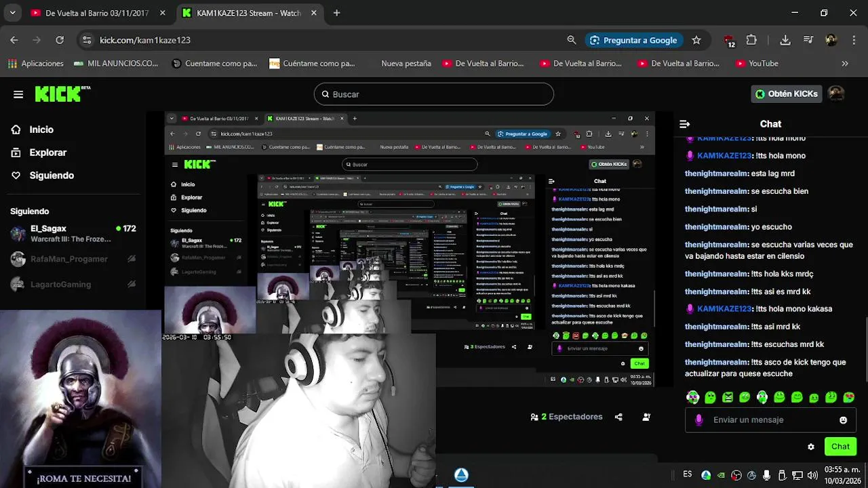868x488 pixels.
Task: Open Nueva pestaña bookmark
Action: pos(406,63)
